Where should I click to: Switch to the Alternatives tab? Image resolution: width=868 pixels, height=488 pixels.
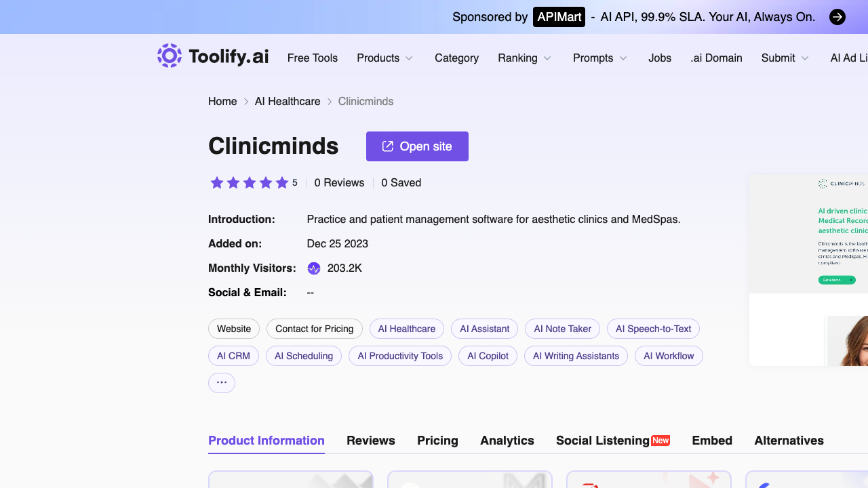tap(789, 441)
